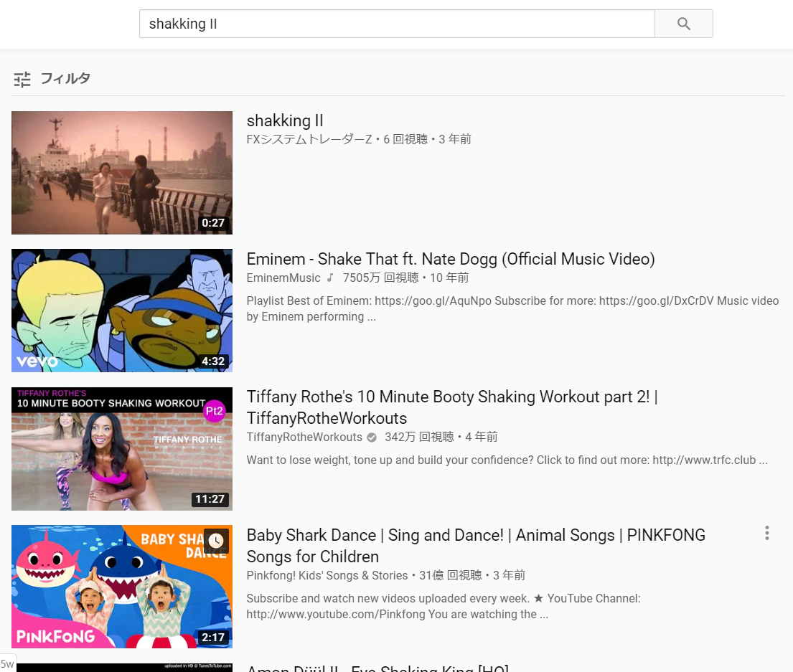The image size is (793, 672).
Task: Open the Pinkfong! Kids' Songs & Stories channel
Action: click(x=327, y=575)
